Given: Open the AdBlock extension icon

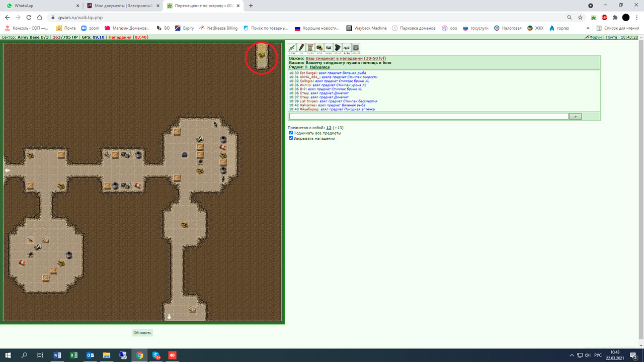Looking at the screenshot, I should pos(604,17).
